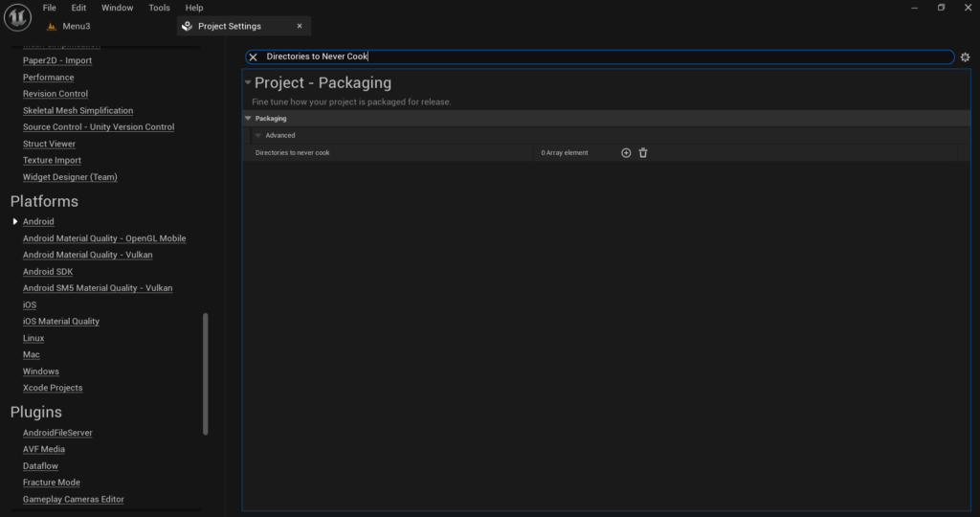Open the Help menu
Viewport: 980px width, 517px height.
194,8
